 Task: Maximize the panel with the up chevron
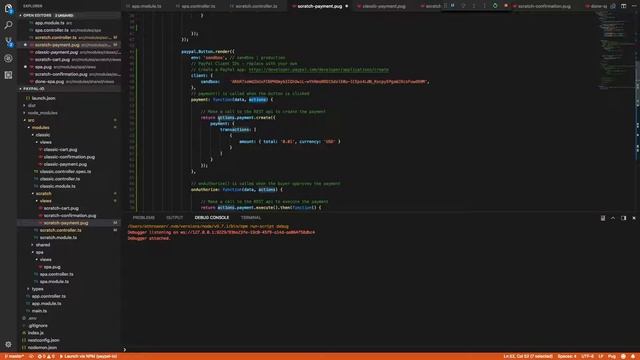tap(613, 218)
